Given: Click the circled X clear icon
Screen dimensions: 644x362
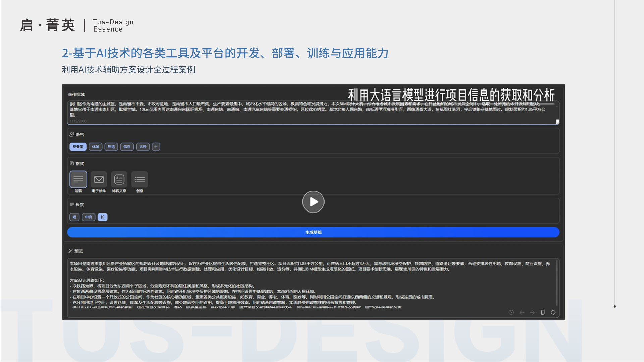Looking at the screenshot, I should click(511, 312).
